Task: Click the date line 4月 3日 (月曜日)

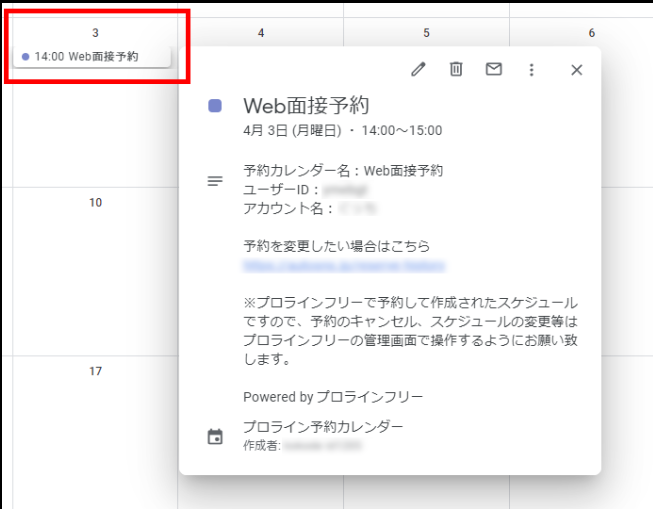Action: coord(292,131)
